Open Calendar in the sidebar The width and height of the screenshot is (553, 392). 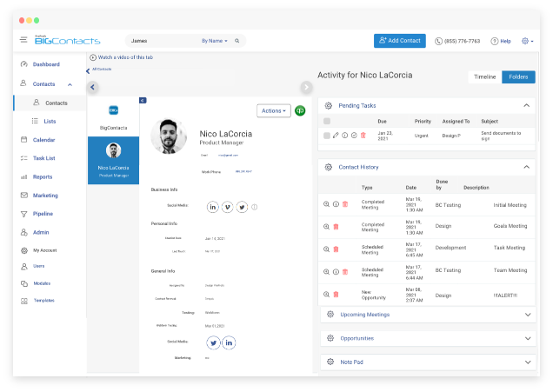click(x=43, y=140)
